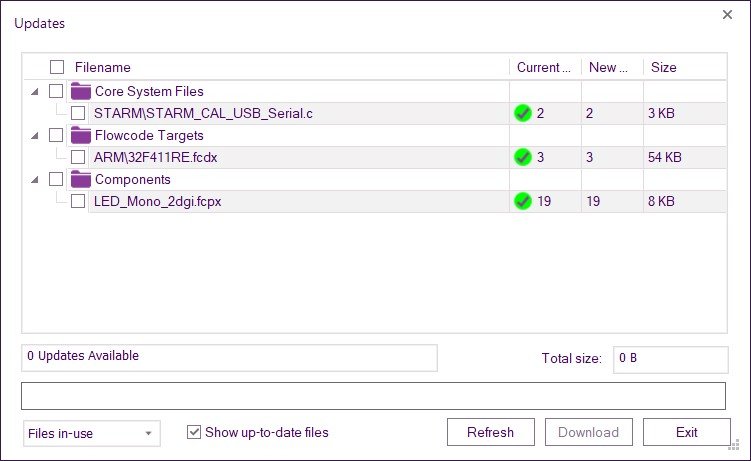Select the Components row label
The image size is (751, 461).
coord(133,179)
